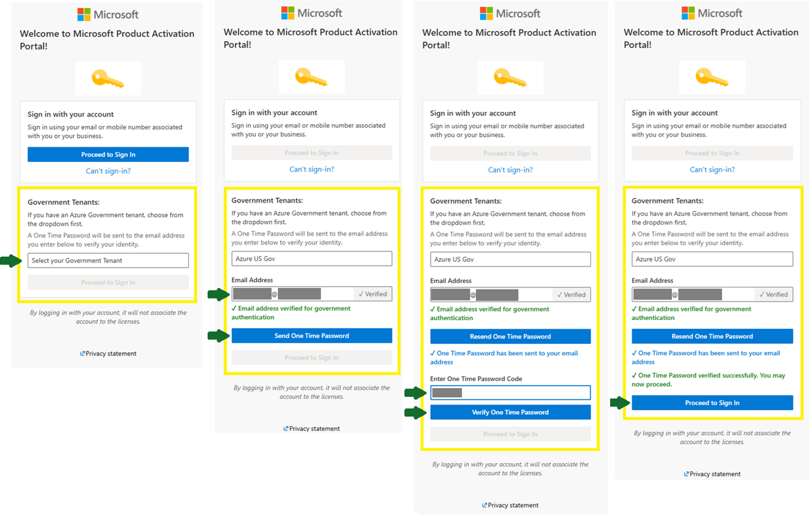Viewport: 812px width, 516px height.
Task: Click "One Time Password has been sent" message in third panel
Action: click(x=504, y=358)
